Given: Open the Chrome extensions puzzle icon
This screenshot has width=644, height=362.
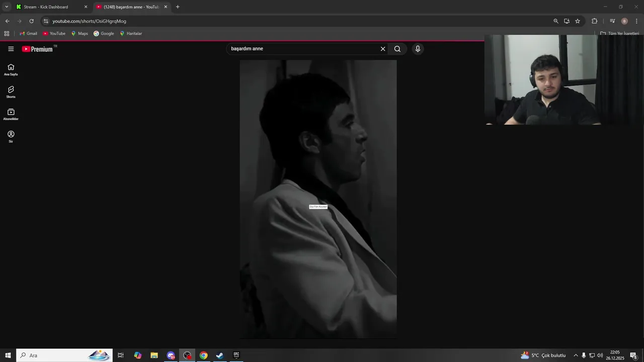Looking at the screenshot, I should tap(594, 21).
